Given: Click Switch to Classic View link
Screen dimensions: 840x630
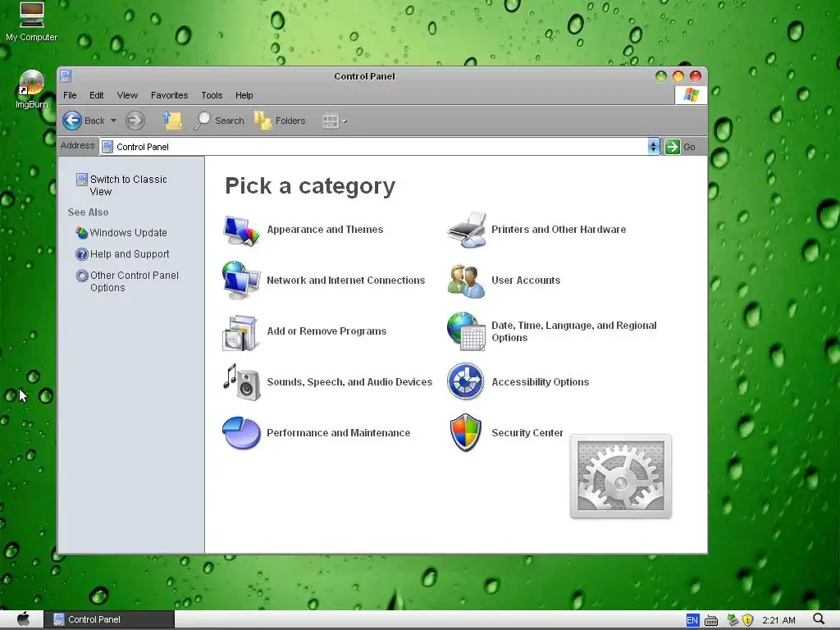Looking at the screenshot, I should point(128,185).
